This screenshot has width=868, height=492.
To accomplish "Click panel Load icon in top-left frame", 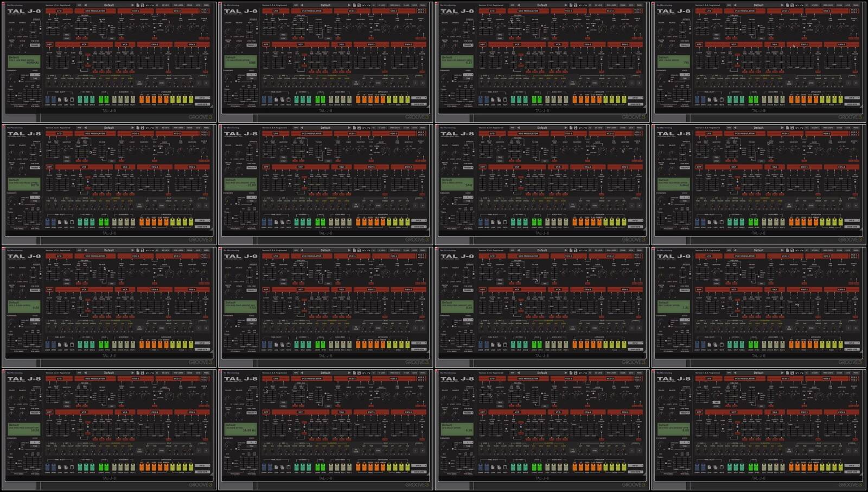I will tap(60, 99).
